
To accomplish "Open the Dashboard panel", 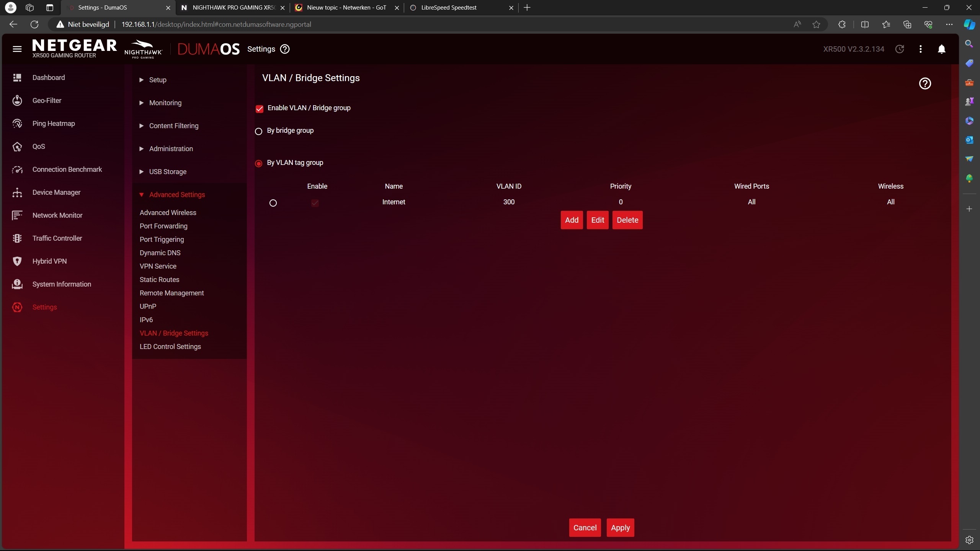I will [48, 77].
